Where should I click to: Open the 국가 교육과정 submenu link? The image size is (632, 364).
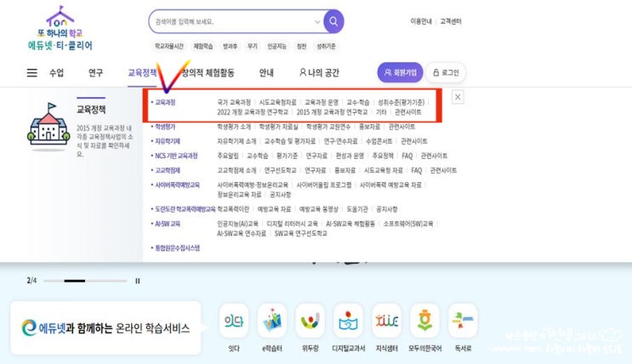tap(234, 102)
